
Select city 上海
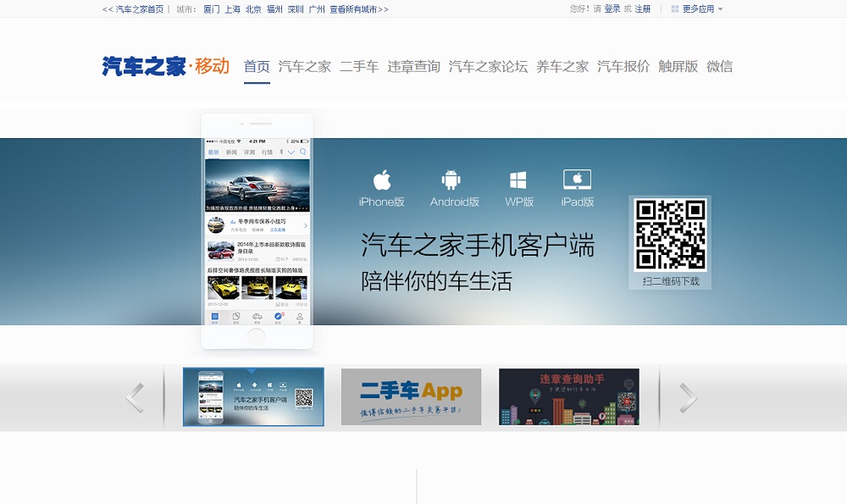tap(232, 9)
